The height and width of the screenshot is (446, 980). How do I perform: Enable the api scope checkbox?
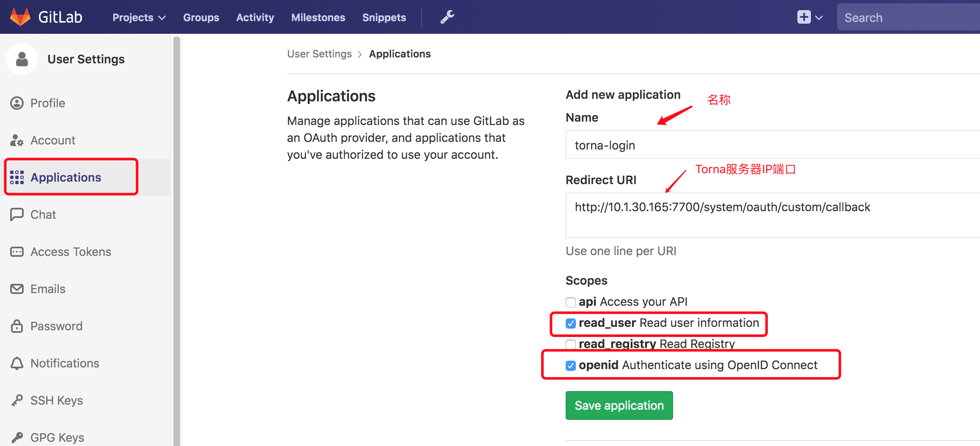(571, 302)
